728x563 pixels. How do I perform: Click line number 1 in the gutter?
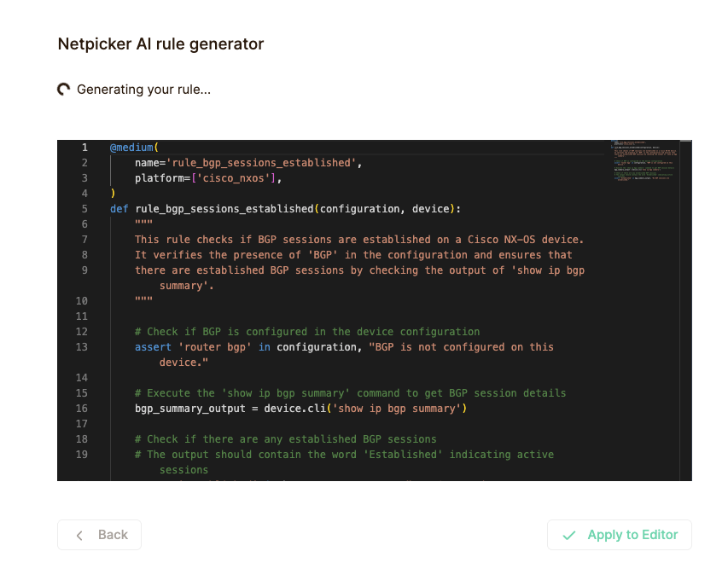point(84,148)
